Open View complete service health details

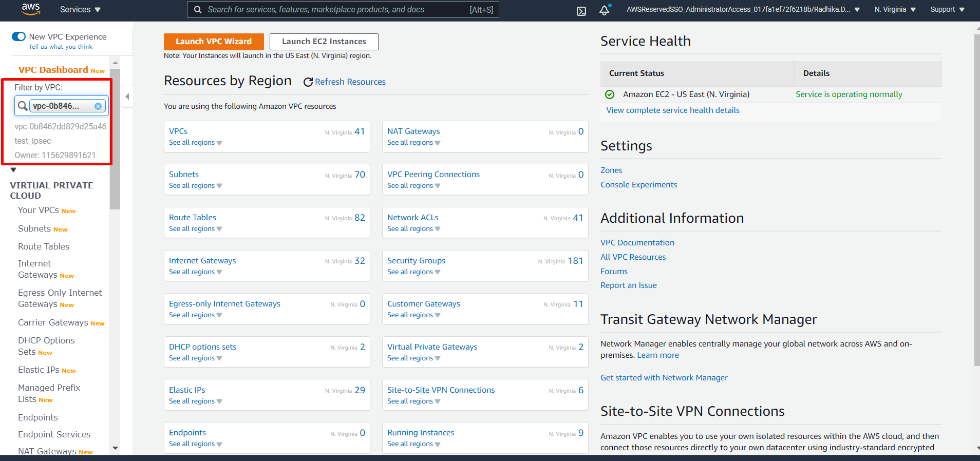point(673,110)
